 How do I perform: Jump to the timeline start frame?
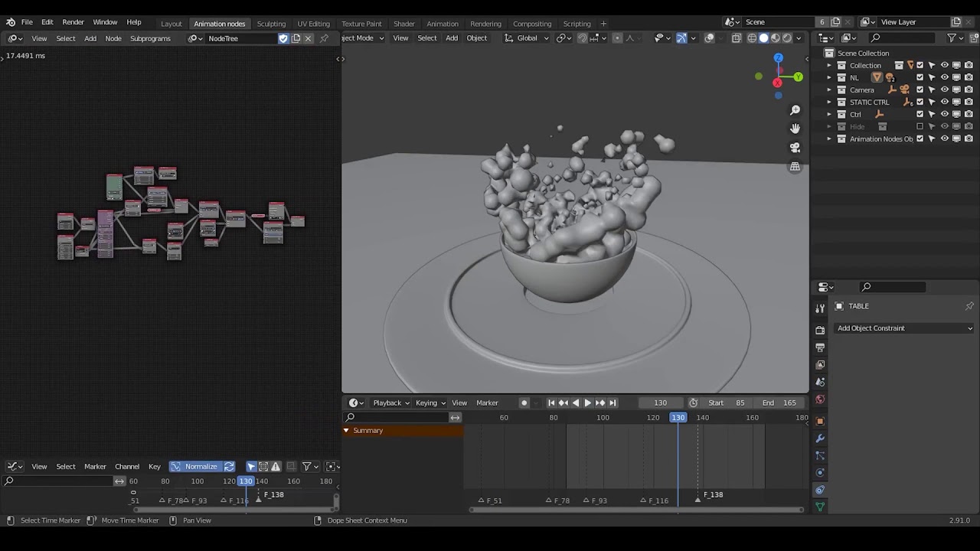coord(551,403)
